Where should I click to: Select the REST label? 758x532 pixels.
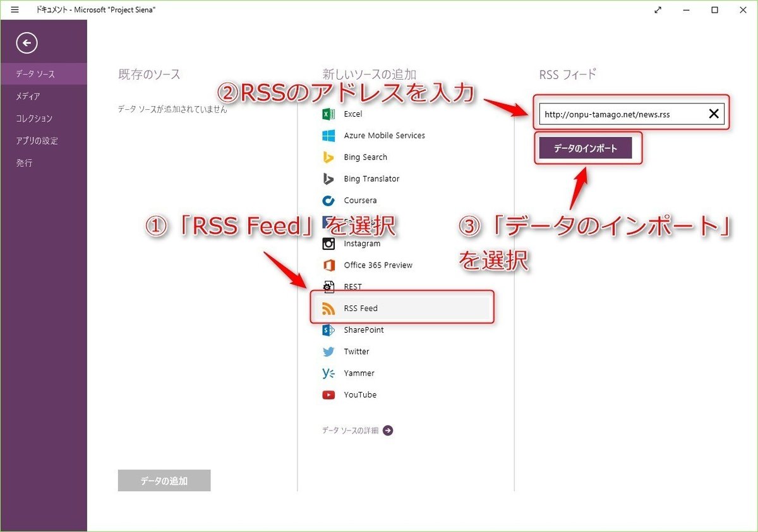point(353,287)
